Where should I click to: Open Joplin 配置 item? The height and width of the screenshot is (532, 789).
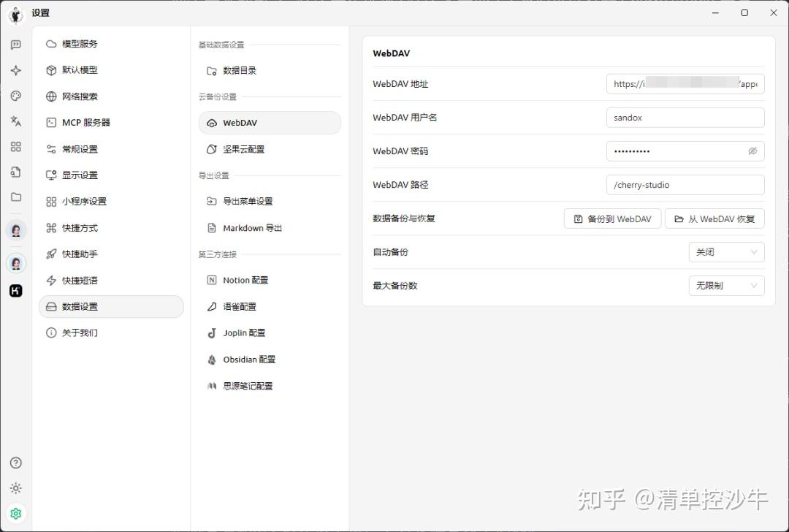(270, 332)
